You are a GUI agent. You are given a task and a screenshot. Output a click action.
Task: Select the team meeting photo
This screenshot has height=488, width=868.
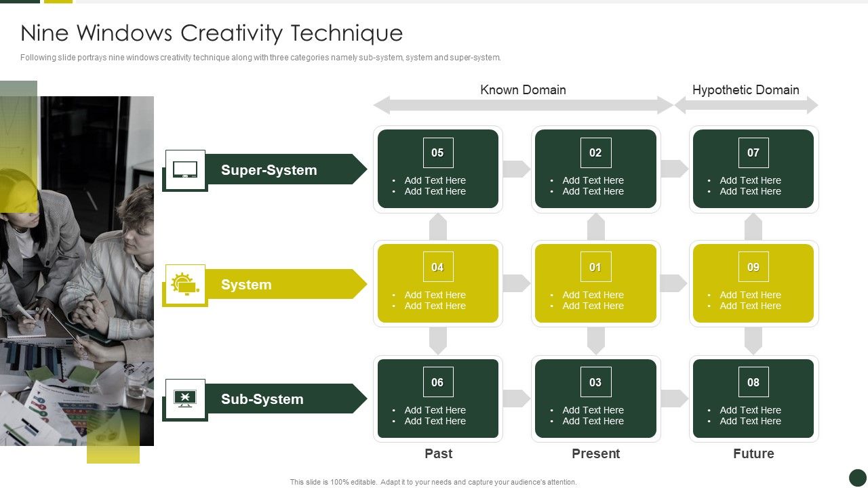click(77, 271)
